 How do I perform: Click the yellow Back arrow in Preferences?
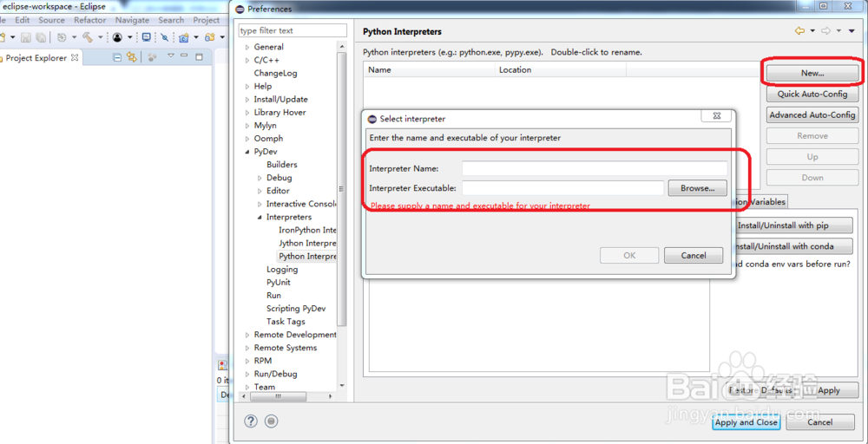coord(799,31)
